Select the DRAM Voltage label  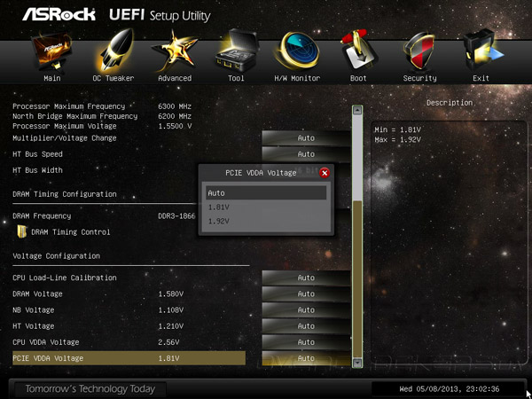pos(37,293)
